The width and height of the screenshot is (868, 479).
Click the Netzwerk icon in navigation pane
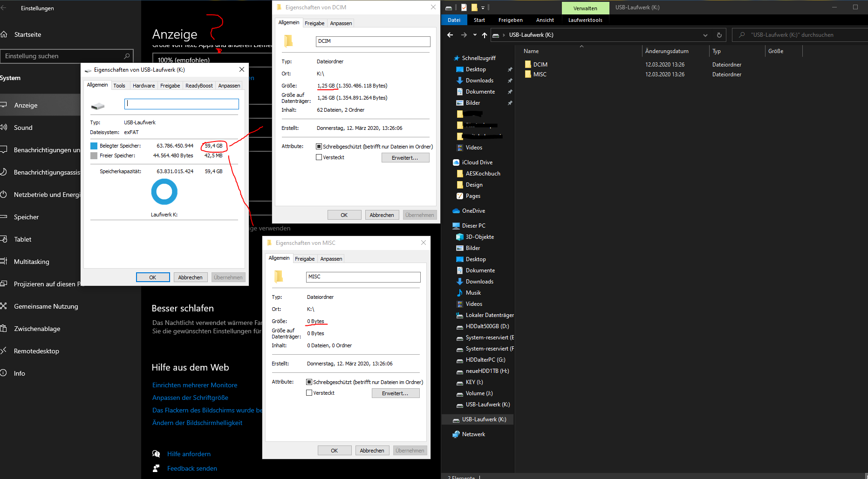click(x=456, y=434)
